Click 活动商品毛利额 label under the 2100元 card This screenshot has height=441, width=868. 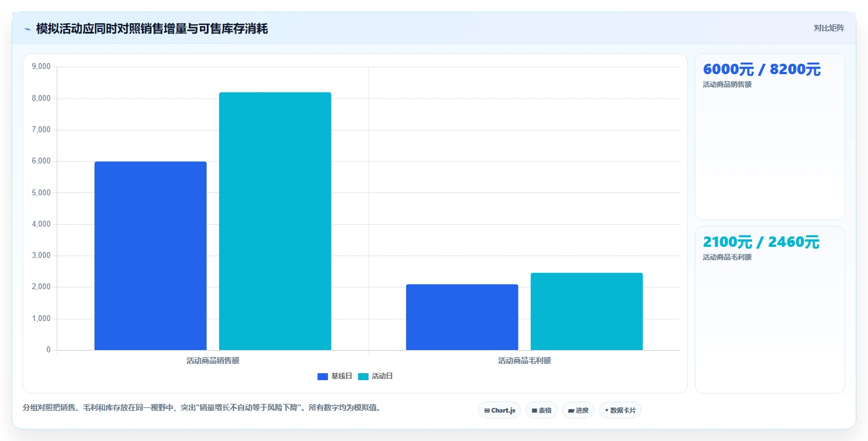[727, 257]
